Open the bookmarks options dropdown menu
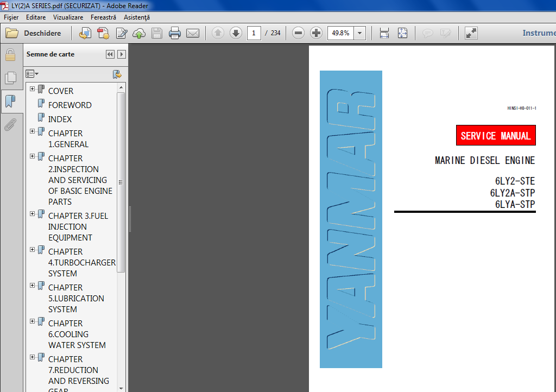Screen dimensions: 556x392 [32, 74]
